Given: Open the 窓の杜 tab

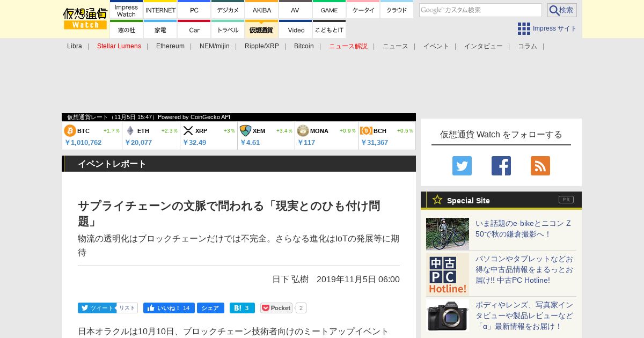Looking at the screenshot, I should tap(127, 30).
